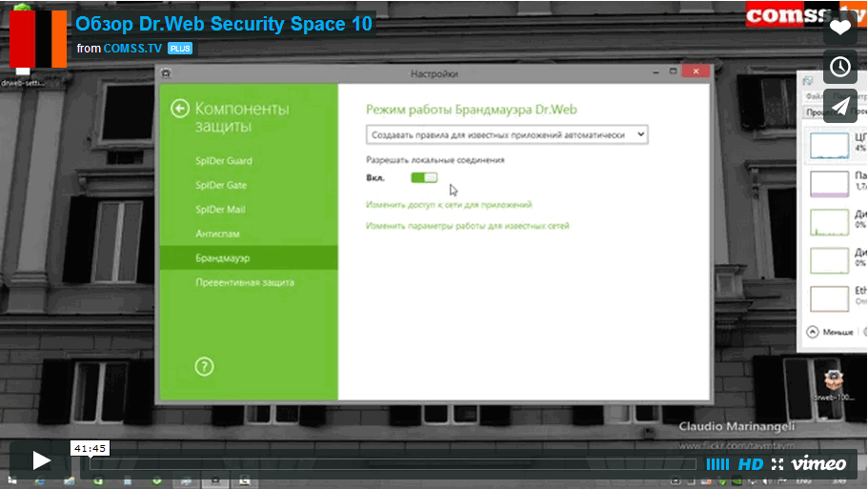Open the video title Обзор Dr.Web Security Space 10
Viewport: 868px width, 489px height.
coord(224,24)
